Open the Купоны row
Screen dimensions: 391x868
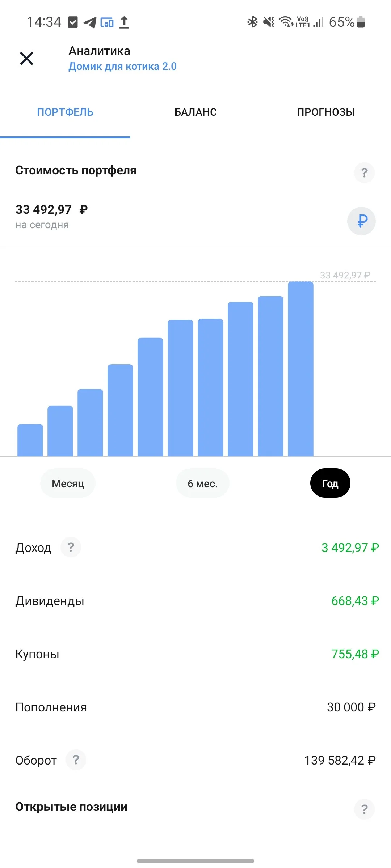(195, 654)
